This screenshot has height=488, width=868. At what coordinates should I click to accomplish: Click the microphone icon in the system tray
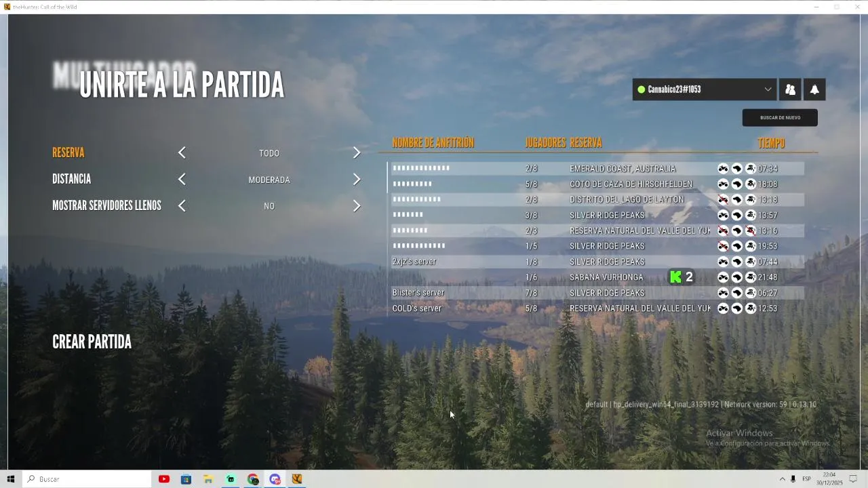[x=793, y=479]
